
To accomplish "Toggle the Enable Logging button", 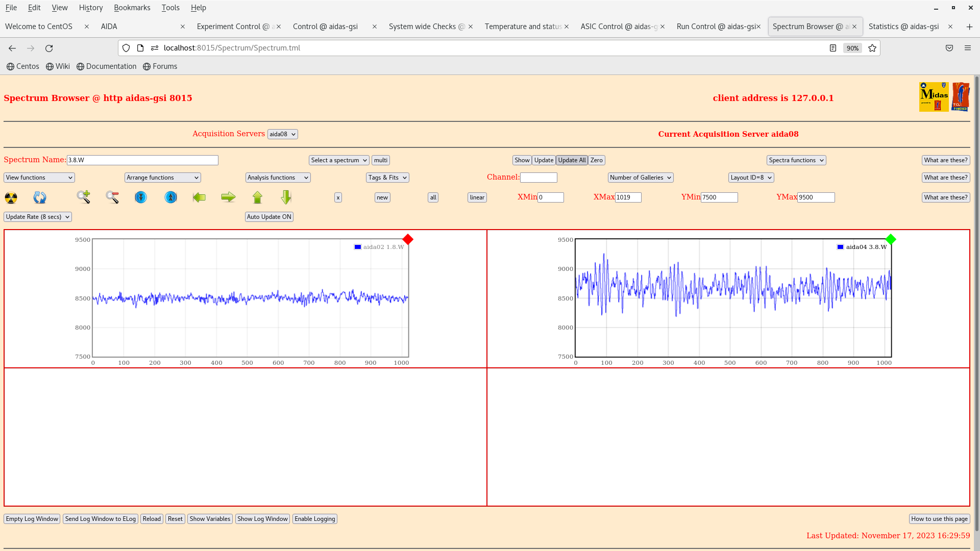I will 314,519.
